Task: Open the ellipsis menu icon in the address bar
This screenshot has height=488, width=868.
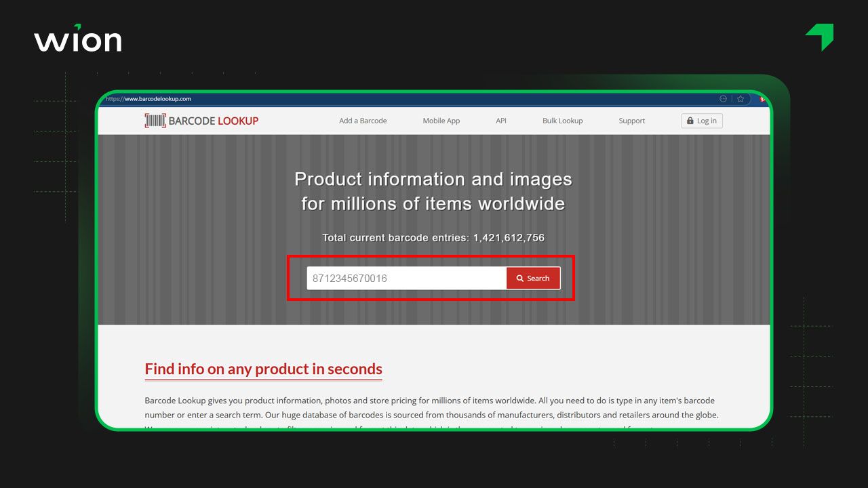Action: [x=723, y=98]
